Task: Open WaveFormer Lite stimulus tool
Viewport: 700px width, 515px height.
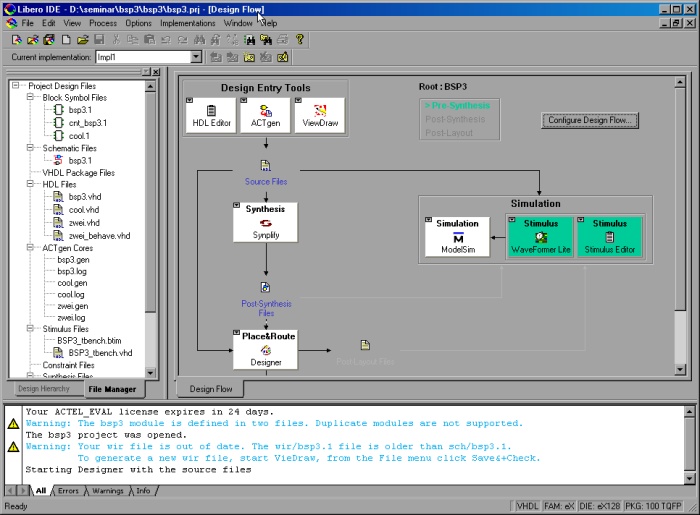Action: tap(541, 237)
